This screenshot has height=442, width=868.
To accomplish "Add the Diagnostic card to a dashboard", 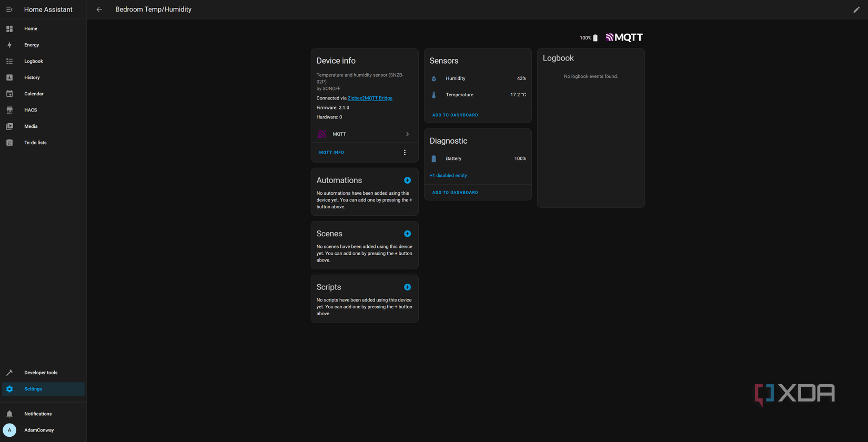I will [x=455, y=193].
